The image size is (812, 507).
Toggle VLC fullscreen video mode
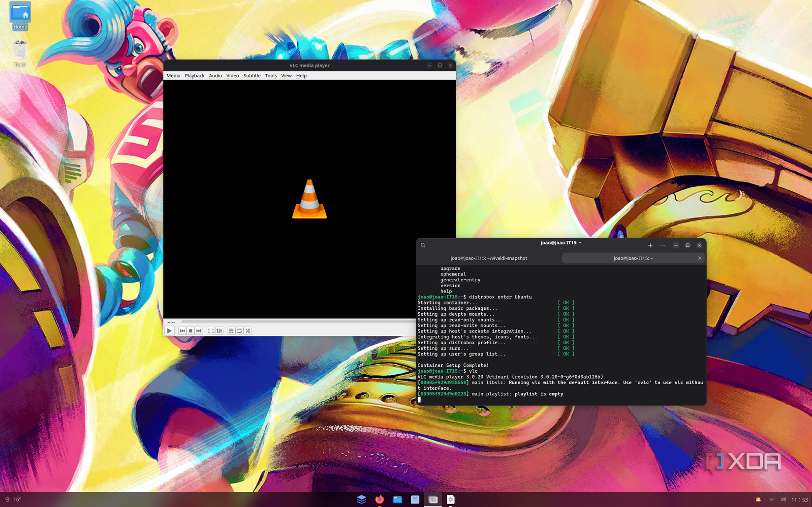[x=211, y=331]
